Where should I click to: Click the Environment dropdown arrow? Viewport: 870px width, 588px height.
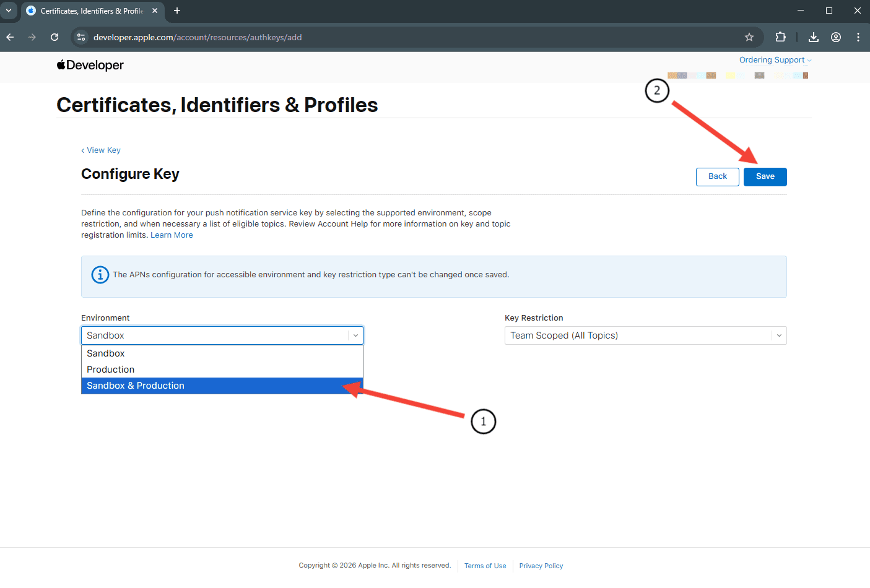(355, 335)
